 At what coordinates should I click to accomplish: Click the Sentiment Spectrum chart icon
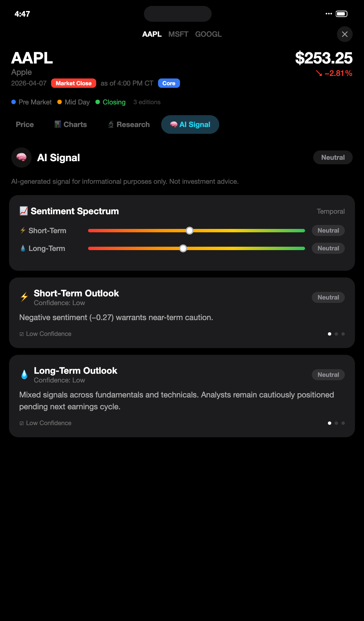(x=24, y=211)
